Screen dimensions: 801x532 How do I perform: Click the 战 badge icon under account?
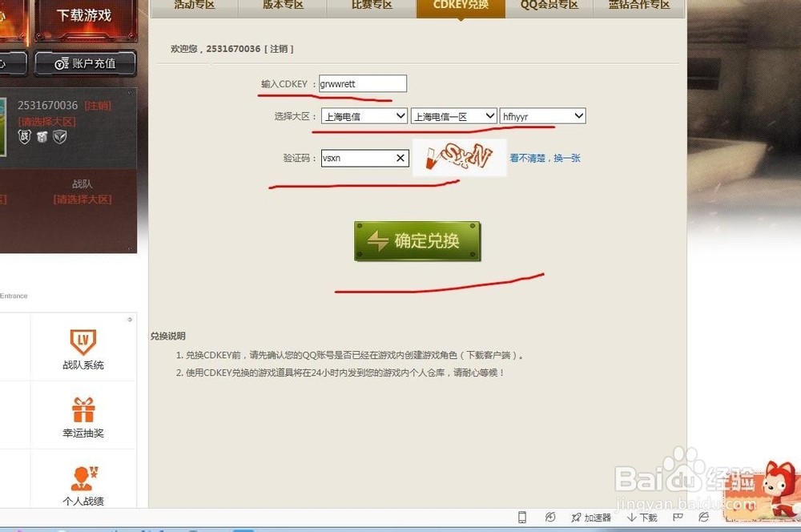coord(25,136)
